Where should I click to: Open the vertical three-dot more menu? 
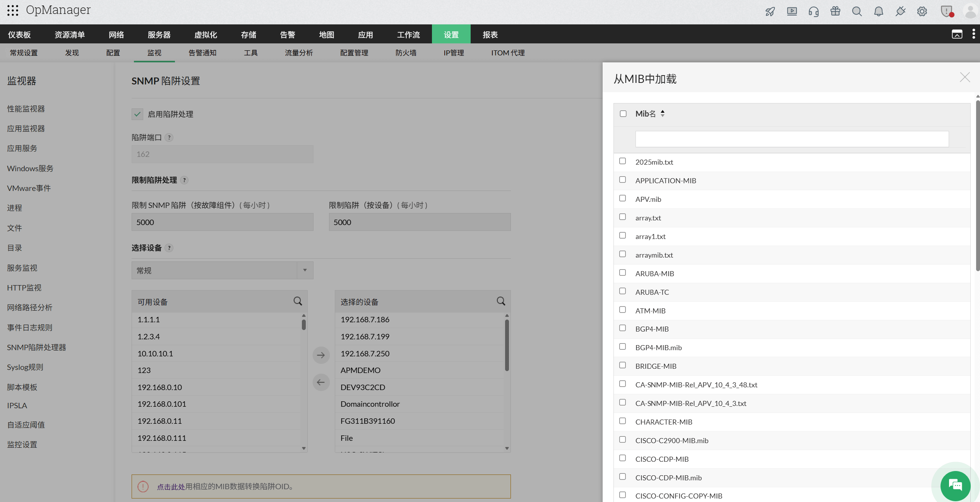click(973, 34)
